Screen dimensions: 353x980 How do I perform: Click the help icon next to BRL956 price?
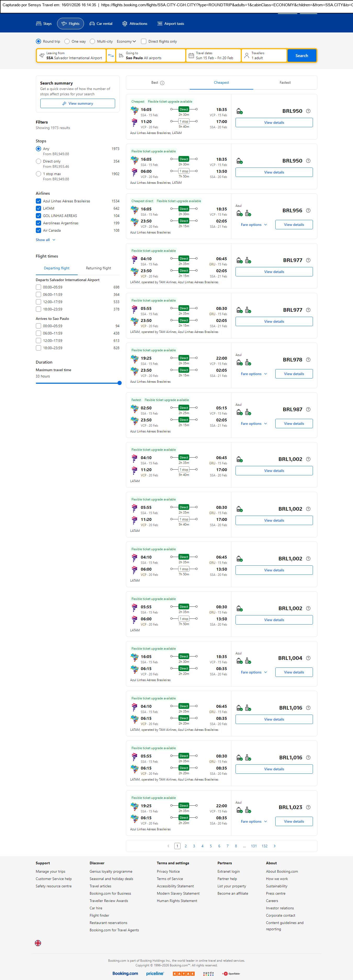308,210
